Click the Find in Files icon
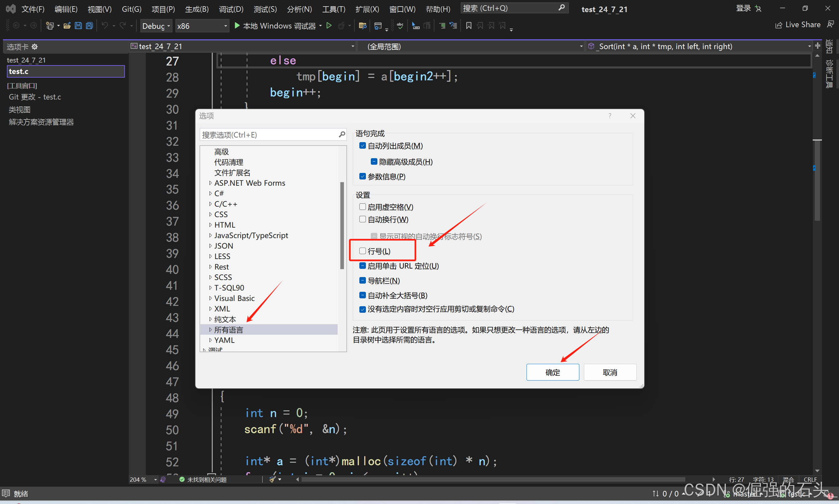 362,26
